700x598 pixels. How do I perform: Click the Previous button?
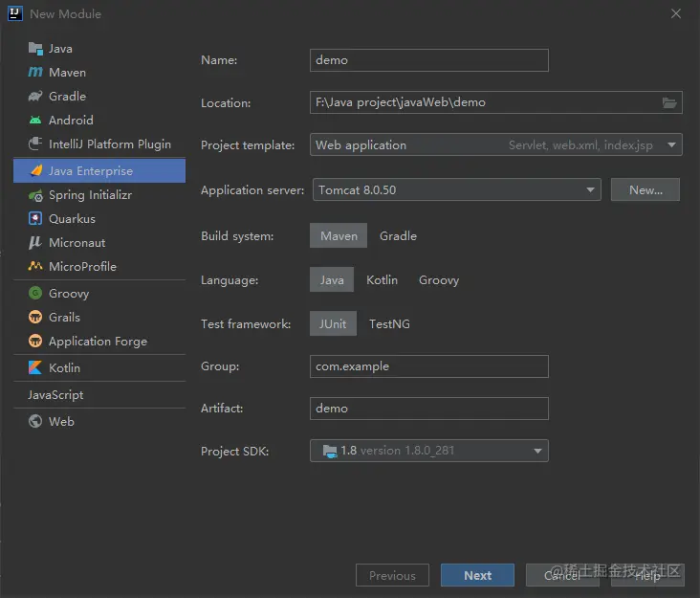392,575
